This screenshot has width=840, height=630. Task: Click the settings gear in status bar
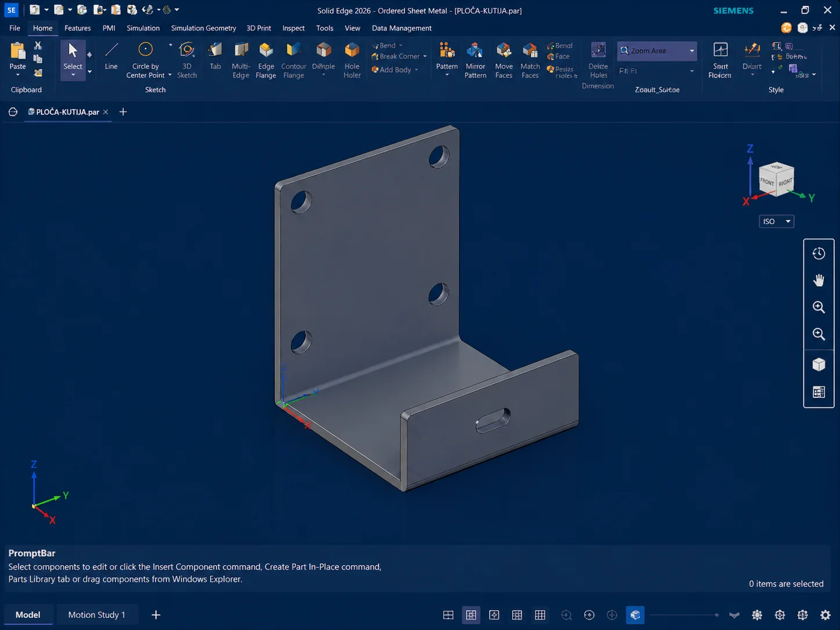[x=825, y=615]
